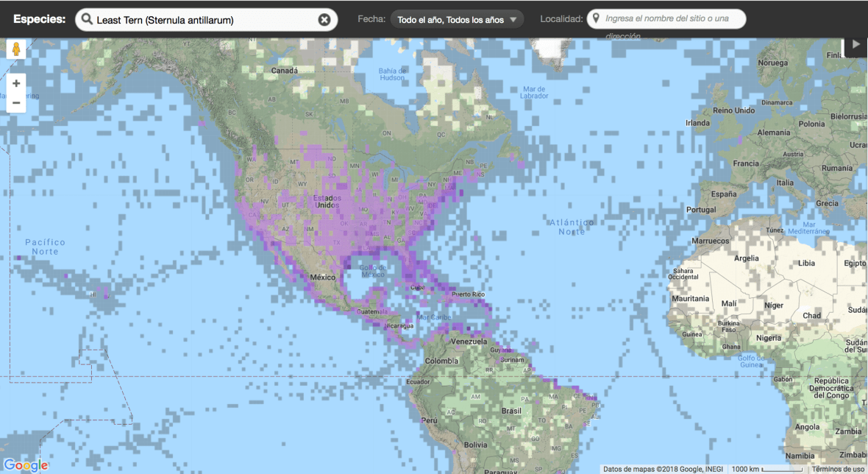Click the Nicaragua label on the map
Viewport: 868px width, 474px height.
click(399, 326)
